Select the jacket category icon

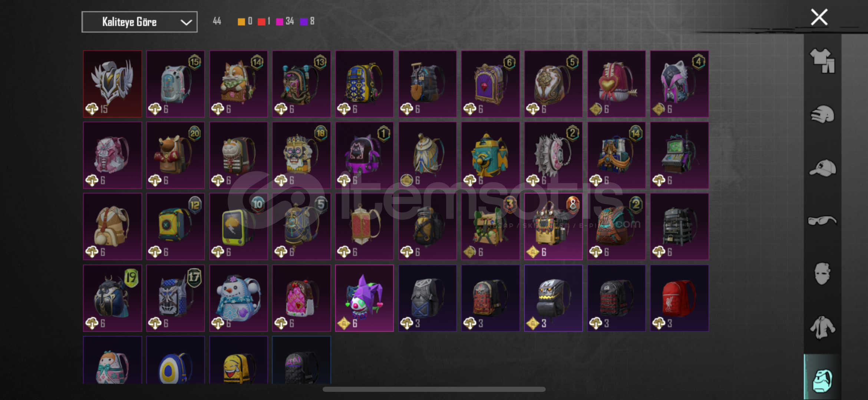point(822,327)
